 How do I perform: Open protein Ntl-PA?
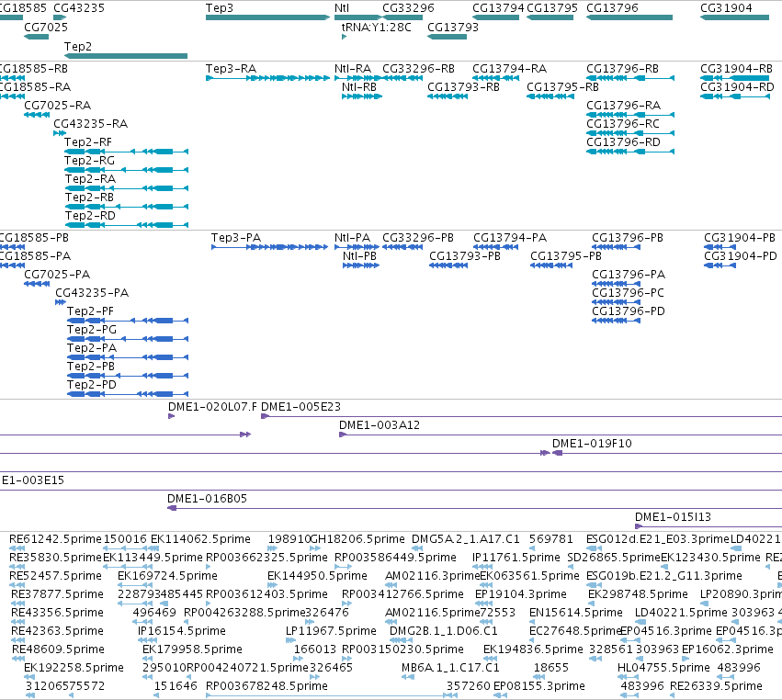(x=353, y=238)
